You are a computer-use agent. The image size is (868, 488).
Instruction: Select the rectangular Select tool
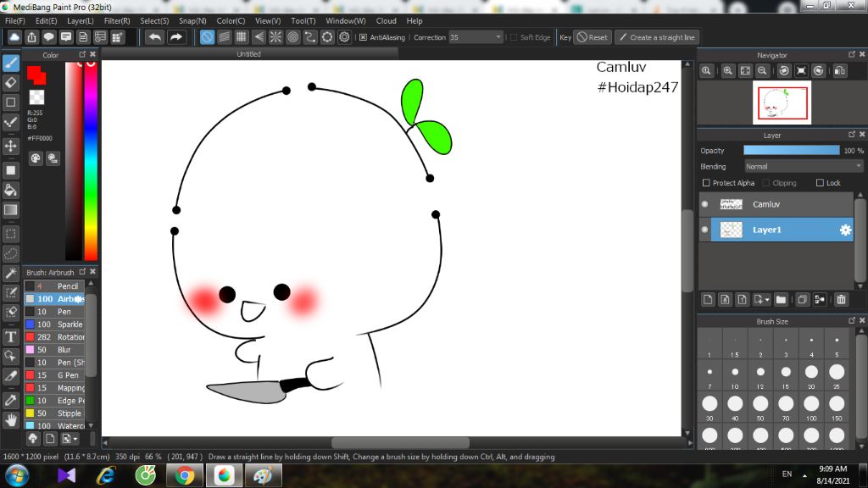pyautogui.click(x=10, y=234)
